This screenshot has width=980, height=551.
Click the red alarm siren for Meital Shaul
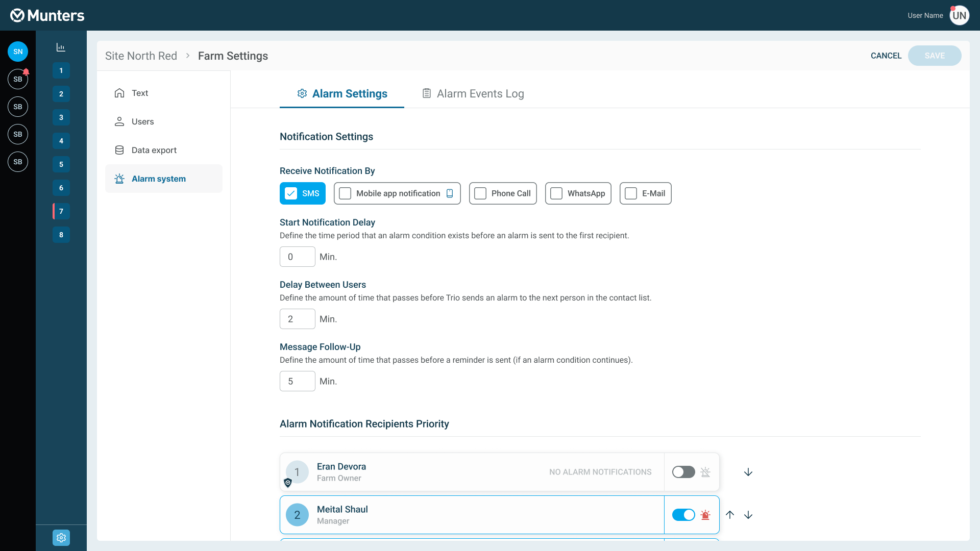click(x=705, y=515)
